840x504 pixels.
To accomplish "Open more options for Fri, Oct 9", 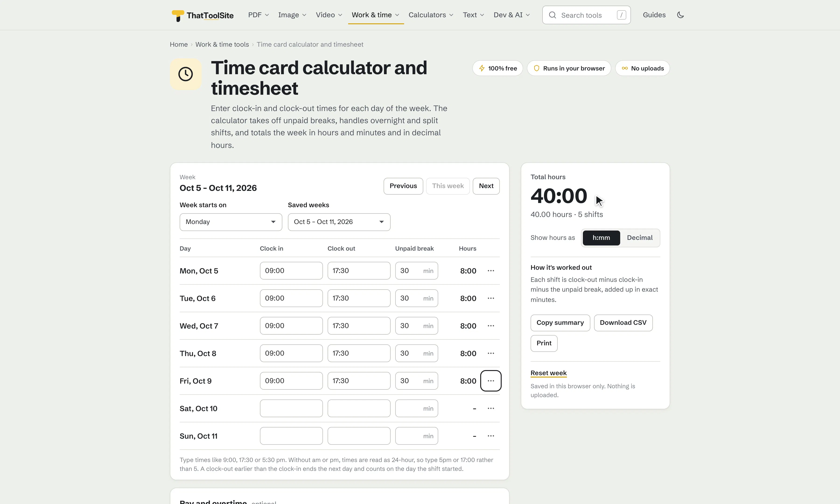I will (x=491, y=381).
